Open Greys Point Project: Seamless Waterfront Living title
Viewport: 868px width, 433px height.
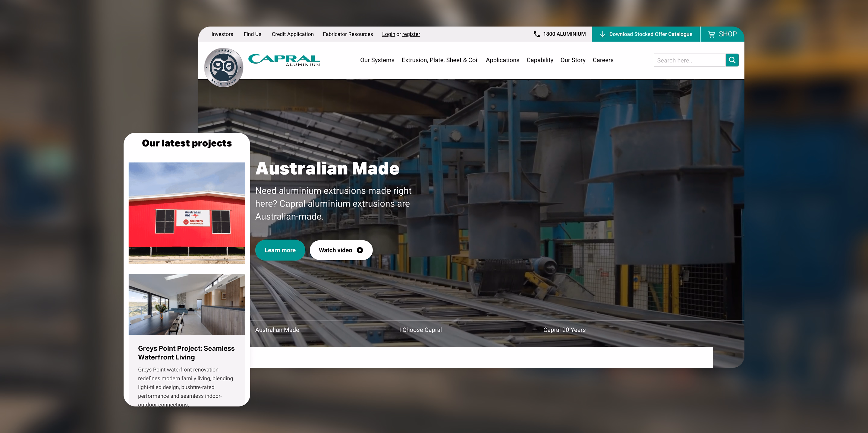(186, 353)
